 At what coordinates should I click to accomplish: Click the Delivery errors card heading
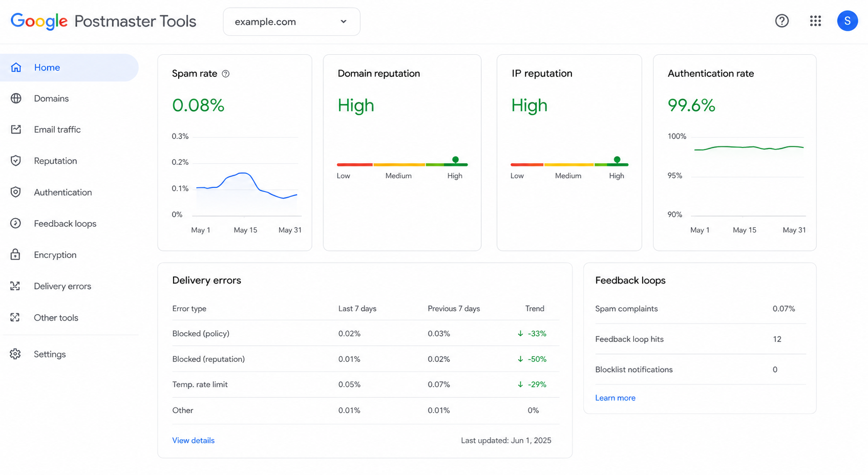point(206,280)
